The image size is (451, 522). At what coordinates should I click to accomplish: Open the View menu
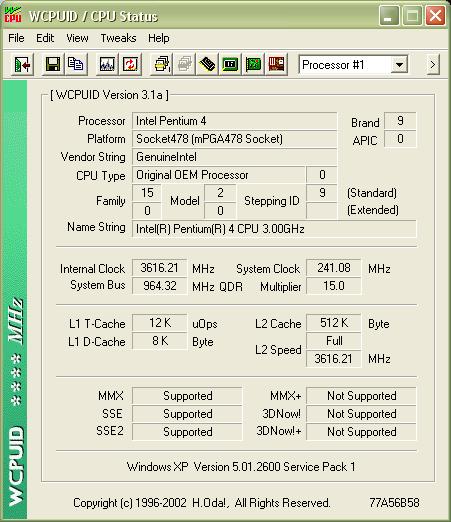coord(77,38)
